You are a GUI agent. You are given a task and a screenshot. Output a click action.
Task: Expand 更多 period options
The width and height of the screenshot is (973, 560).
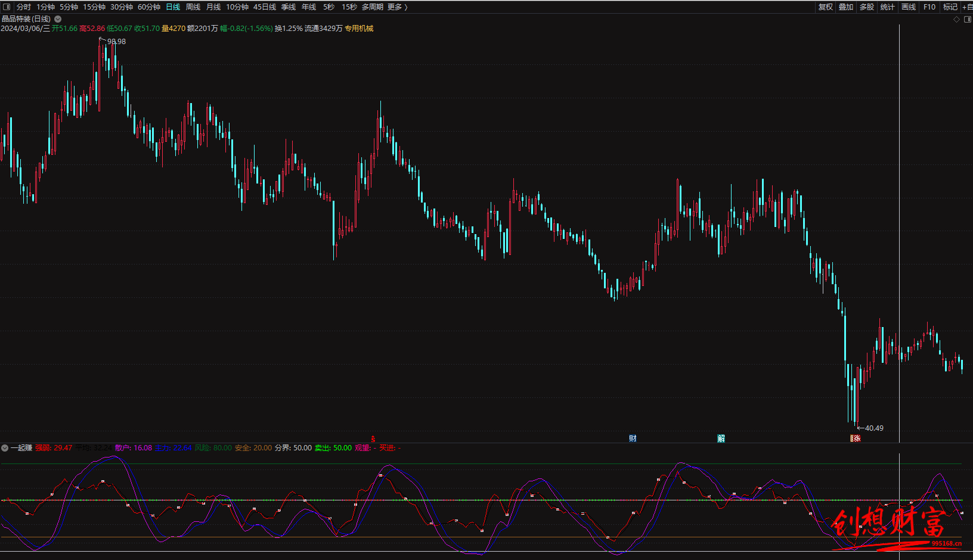(x=397, y=7)
